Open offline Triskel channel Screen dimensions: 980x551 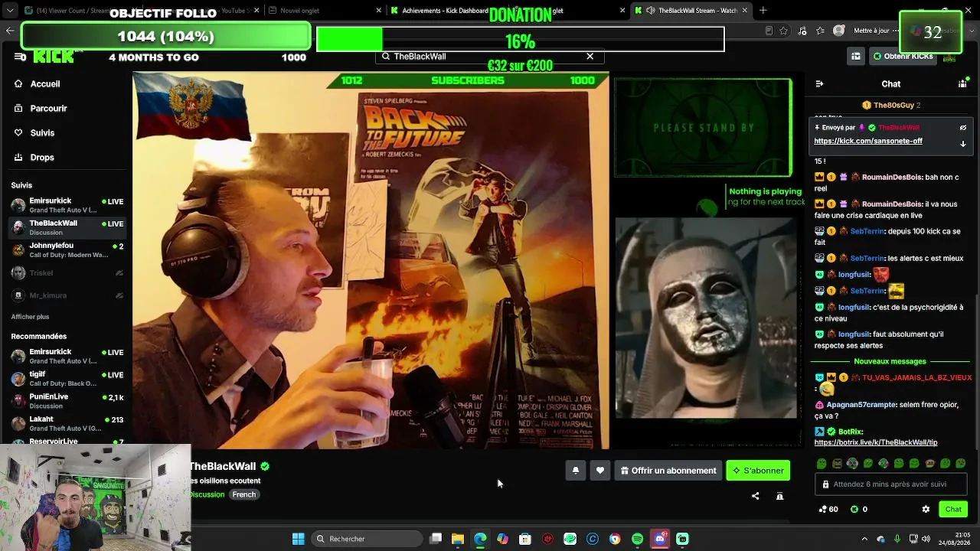67,272
